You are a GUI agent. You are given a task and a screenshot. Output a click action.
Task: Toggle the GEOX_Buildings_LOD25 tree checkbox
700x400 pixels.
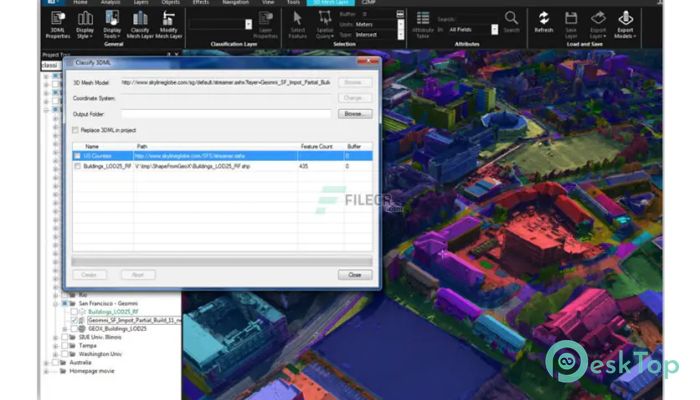coord(74,329)
